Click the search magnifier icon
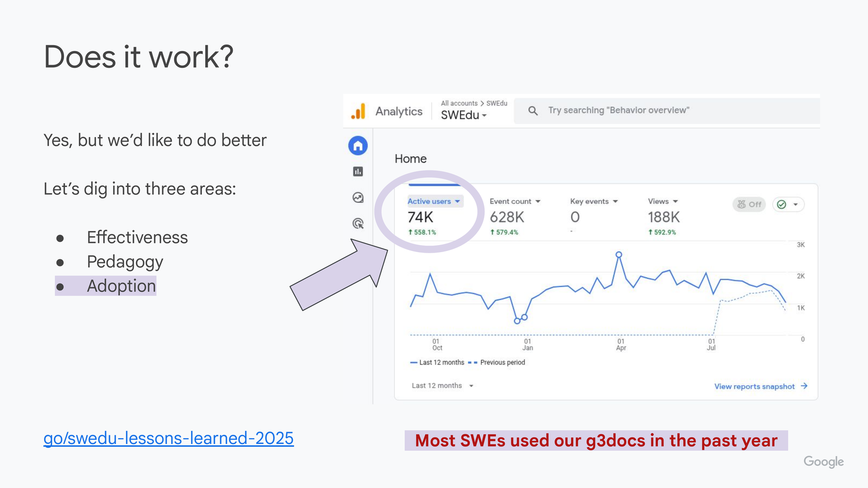Viewport: 868px width, 488px height. 533,111
